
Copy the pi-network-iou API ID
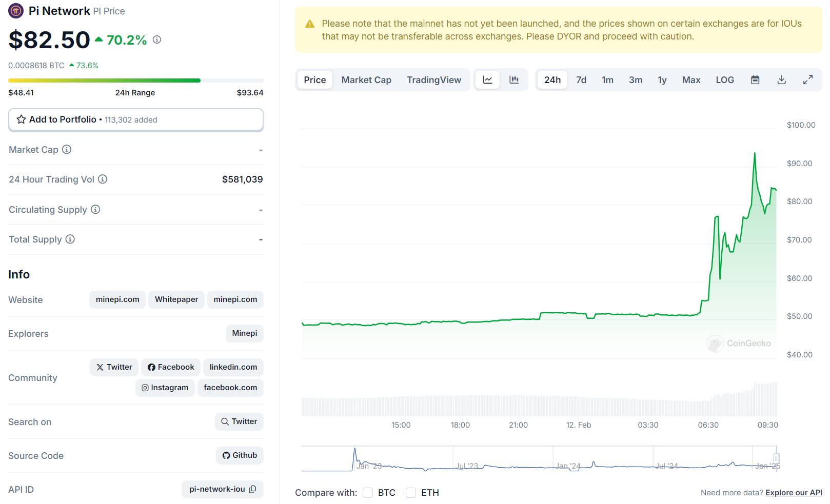[x=252, y=489]
